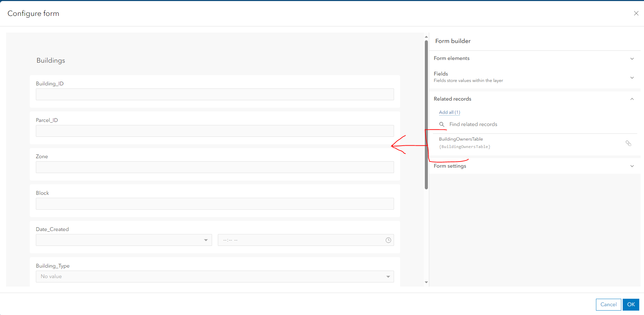Close the Configure form dialog
This screenshot has height=315, width=644.
(x=636, y=13)
